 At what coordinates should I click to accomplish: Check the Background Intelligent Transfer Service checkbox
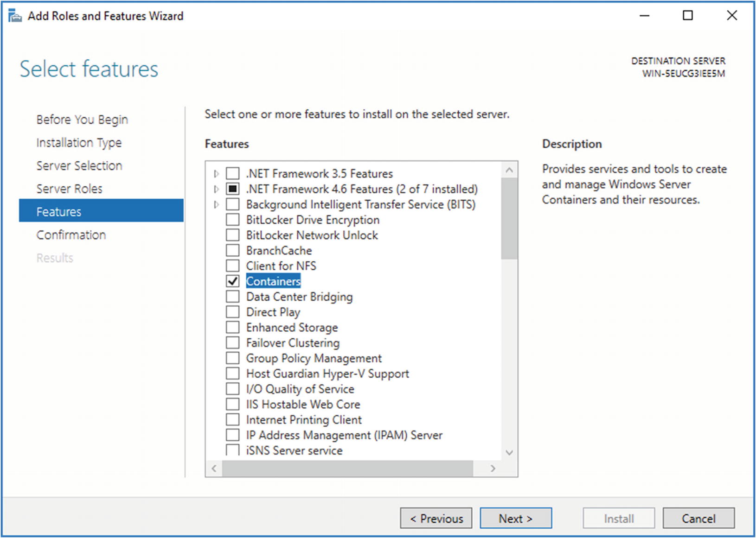pos(232,204)
